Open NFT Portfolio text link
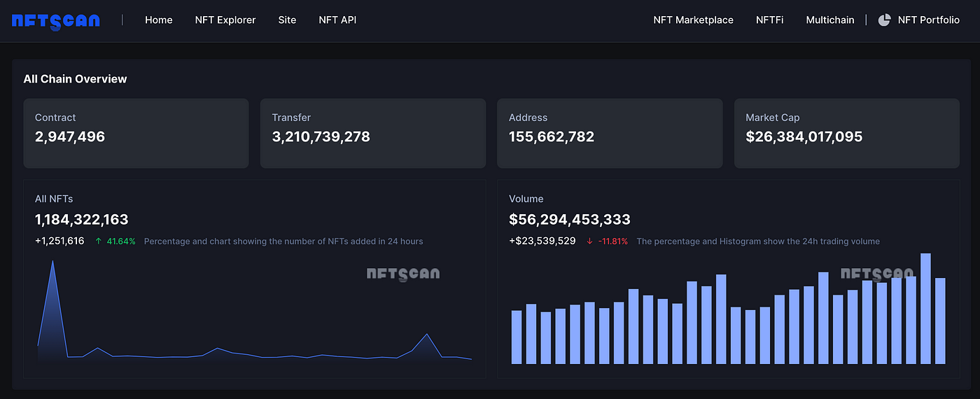Image resolution: width=980 pixels, height=399 pixels. click(x=928, y=20)
